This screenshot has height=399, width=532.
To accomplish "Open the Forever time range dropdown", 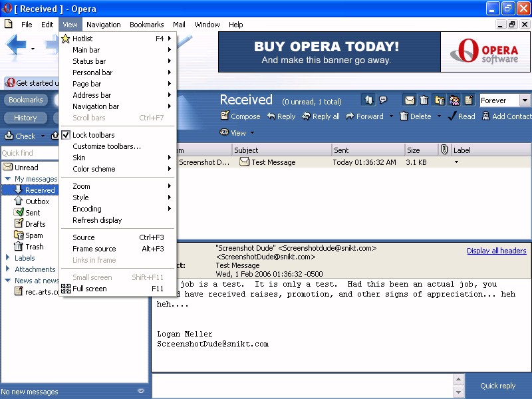I will coord(525,100).
